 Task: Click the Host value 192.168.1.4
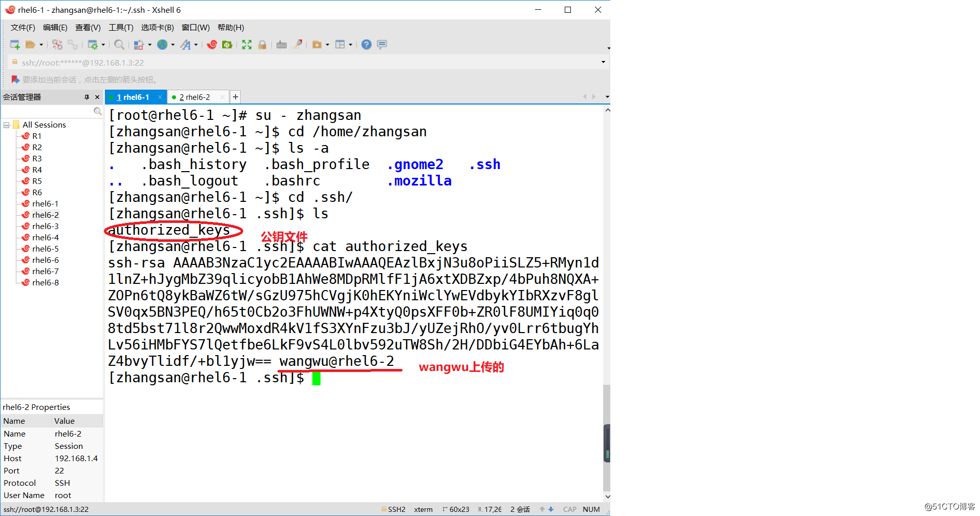tap(76, 459)
